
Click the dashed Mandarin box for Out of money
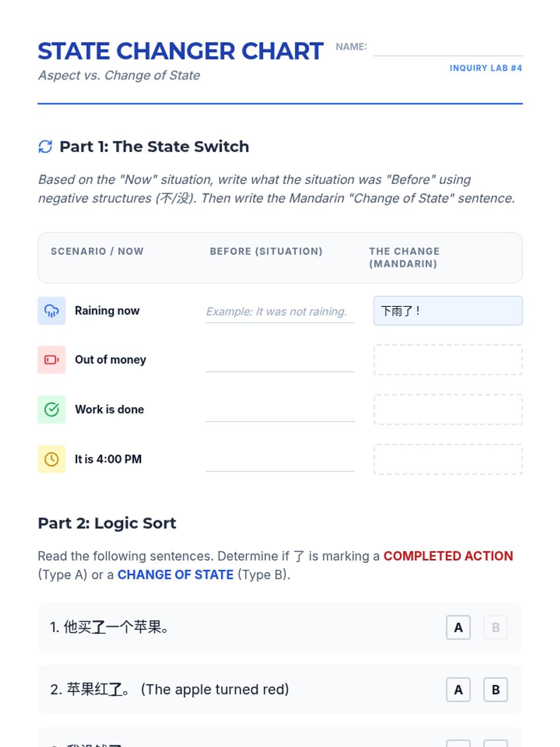tap(448, 359)
